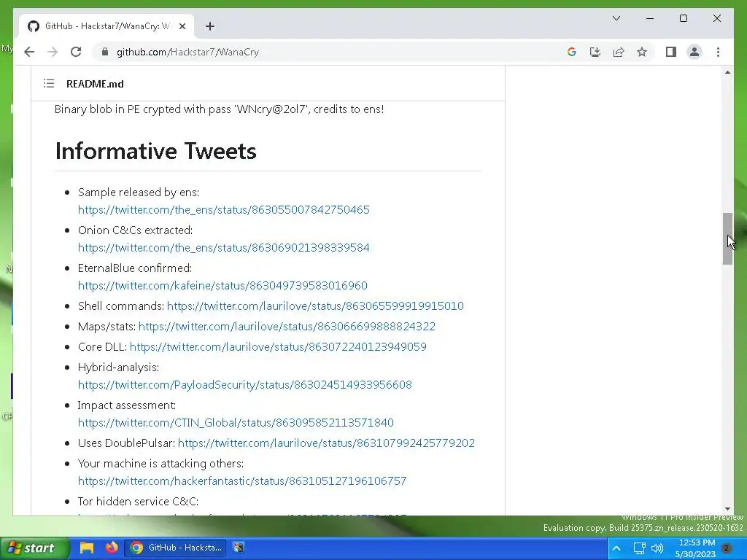The width and height of the screenshot is (747, 560).
Task: Open the CTIN_Global impact assessment link
Action: coord(236,422)
